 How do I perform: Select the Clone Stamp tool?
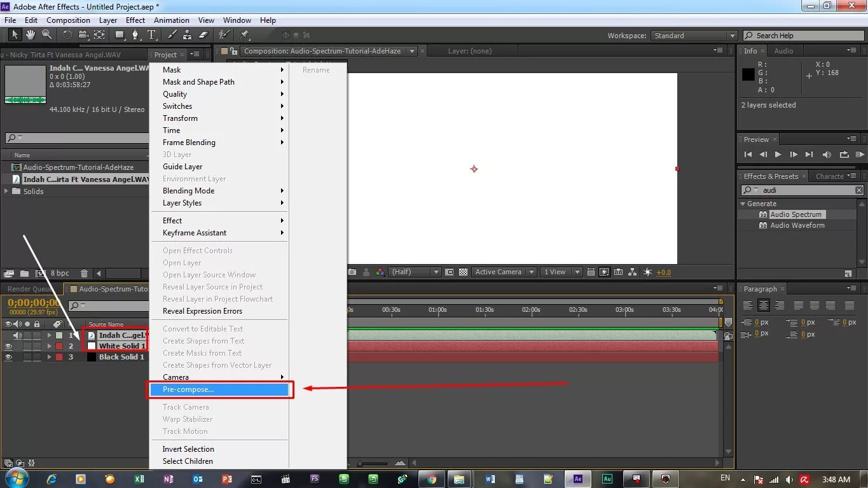point(188,34)
